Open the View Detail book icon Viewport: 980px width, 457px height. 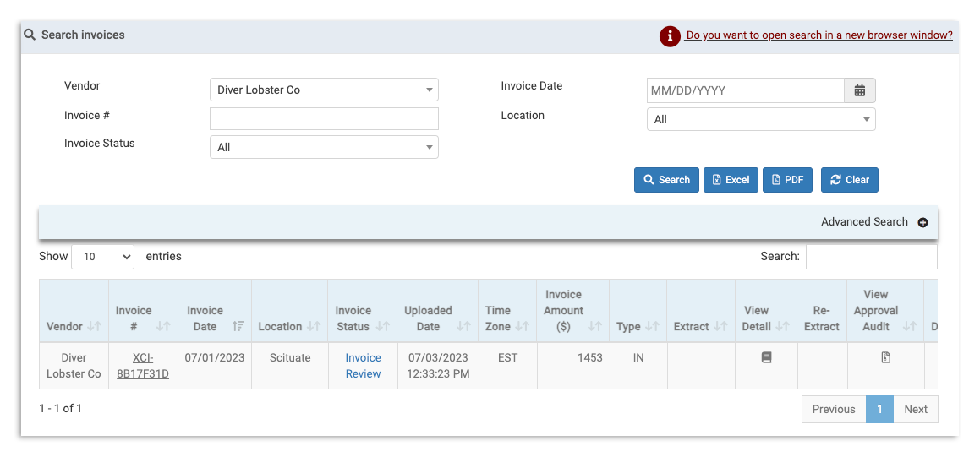click(766, 358)
